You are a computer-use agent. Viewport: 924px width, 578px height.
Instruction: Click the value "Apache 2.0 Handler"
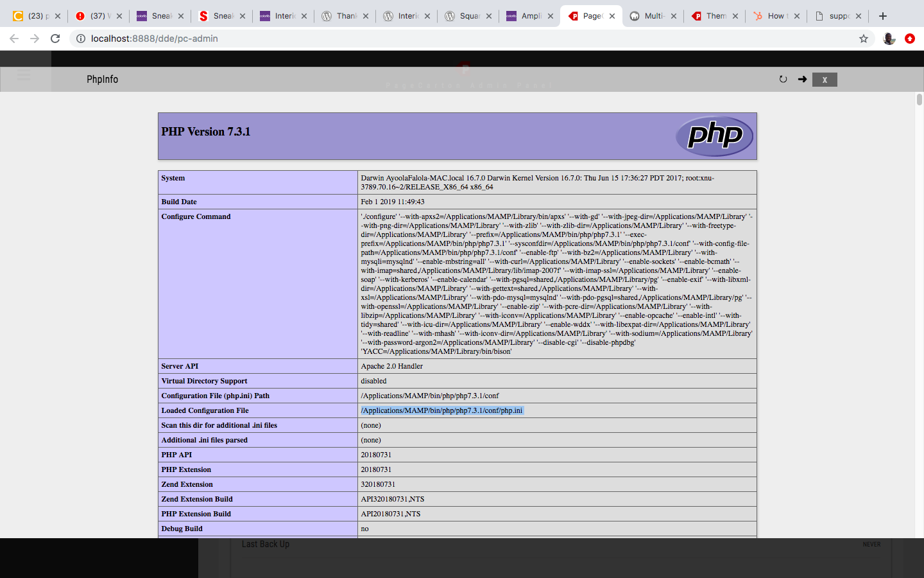tap(392, 366)
